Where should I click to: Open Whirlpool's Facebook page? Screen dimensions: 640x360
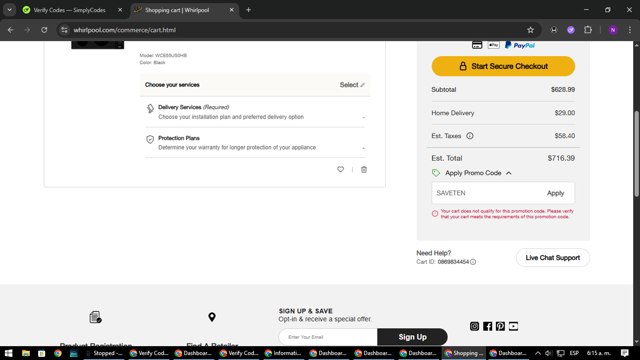[487, 326]
